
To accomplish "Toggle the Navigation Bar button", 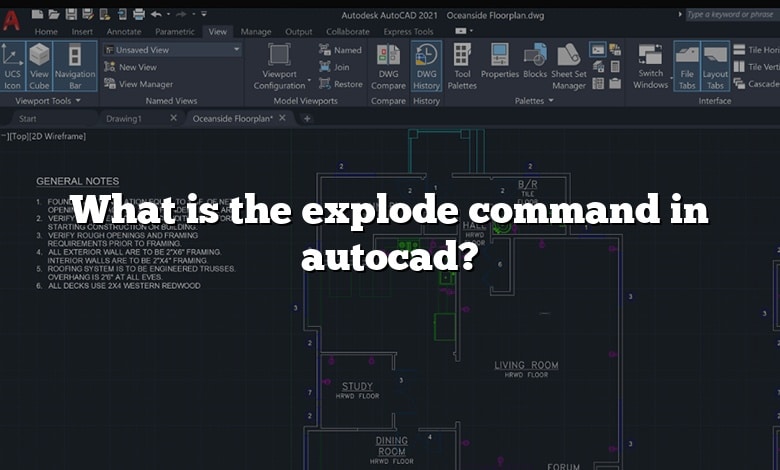I will coord(75,66).
